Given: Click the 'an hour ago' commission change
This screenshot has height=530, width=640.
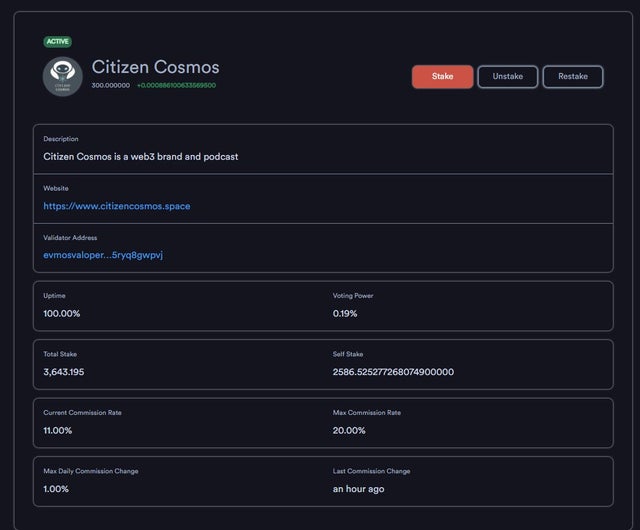Looking at the screenshot, I should (x=358, y=489).
